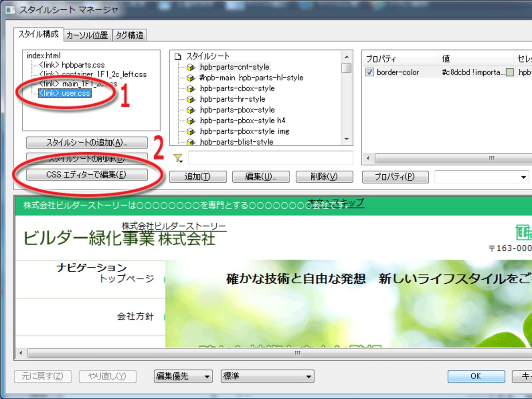532x399 pixels.
Task: Click cube icon beside .hpb-parts-pbox-style img
Action: coord(190,132)
